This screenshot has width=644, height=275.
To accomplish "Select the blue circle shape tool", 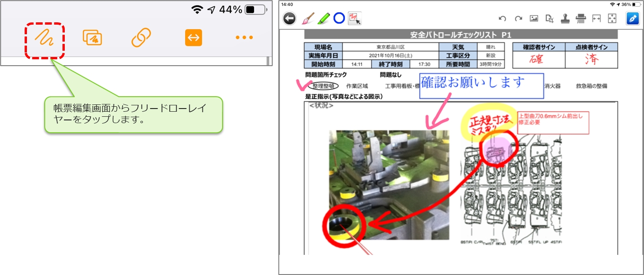I will coord(339,18).
